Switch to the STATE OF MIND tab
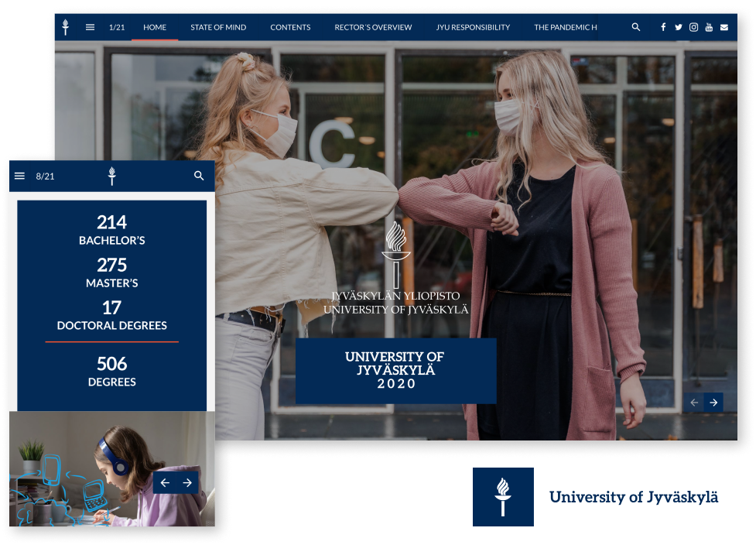 (218, 27)
